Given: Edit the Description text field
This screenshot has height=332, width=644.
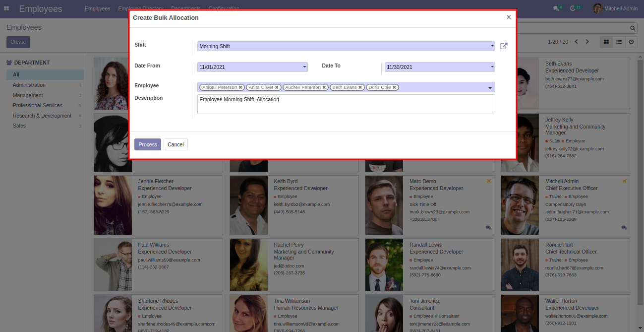Looking at the screenshot, I should [346, 104].
